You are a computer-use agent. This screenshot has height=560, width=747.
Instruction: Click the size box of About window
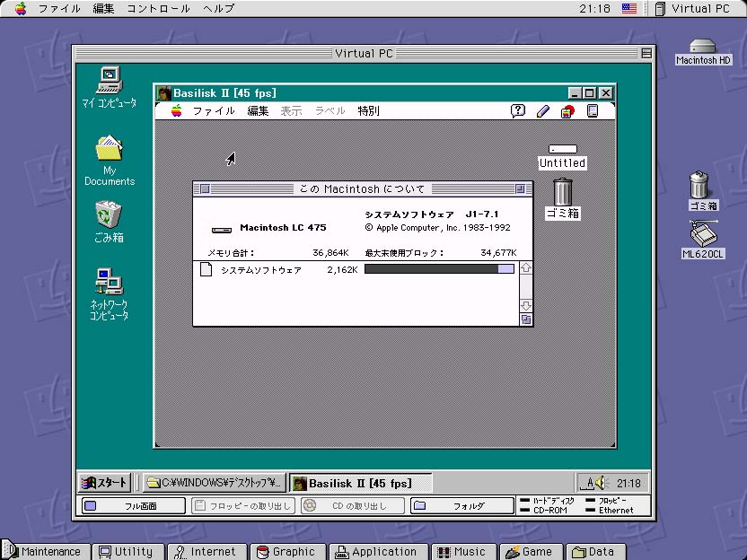(526, 319)
